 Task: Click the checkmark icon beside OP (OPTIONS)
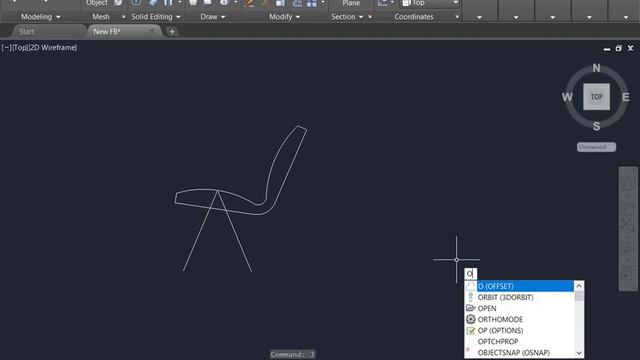[x=471, y=330]
